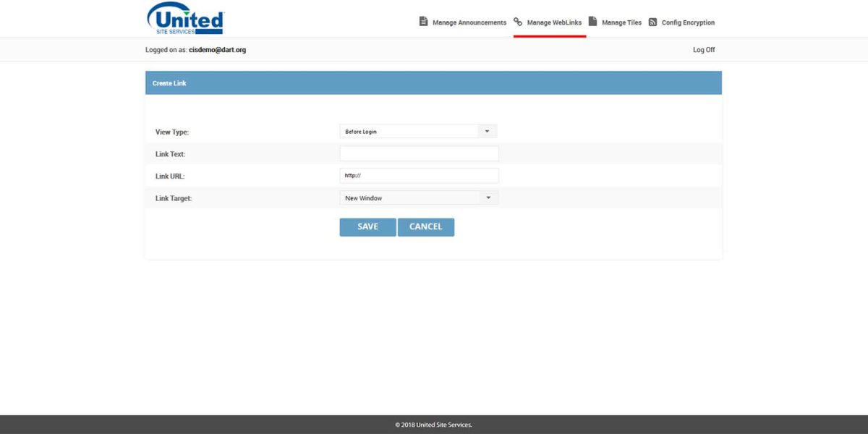Open the Before Login combo box

pos(405,131)
